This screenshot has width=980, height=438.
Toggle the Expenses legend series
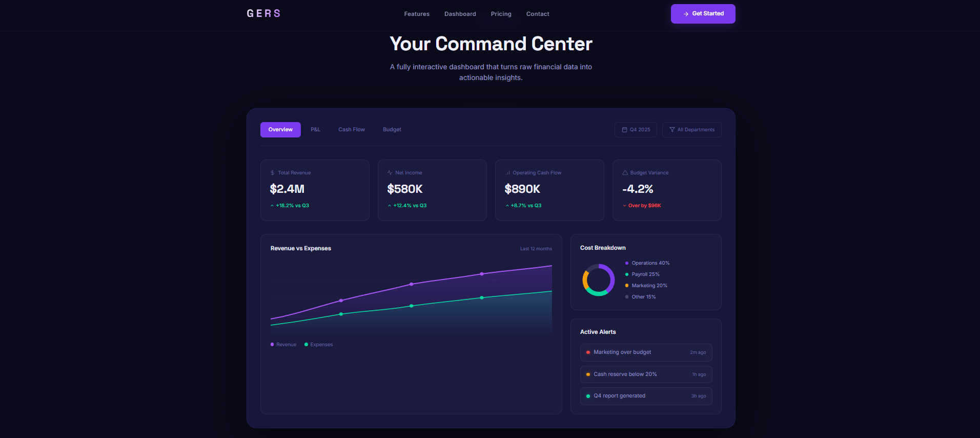tap(318, 345)
